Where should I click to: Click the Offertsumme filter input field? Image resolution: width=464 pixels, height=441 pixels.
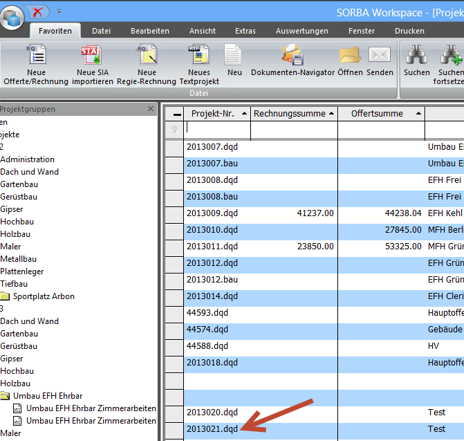pos(381,130)
